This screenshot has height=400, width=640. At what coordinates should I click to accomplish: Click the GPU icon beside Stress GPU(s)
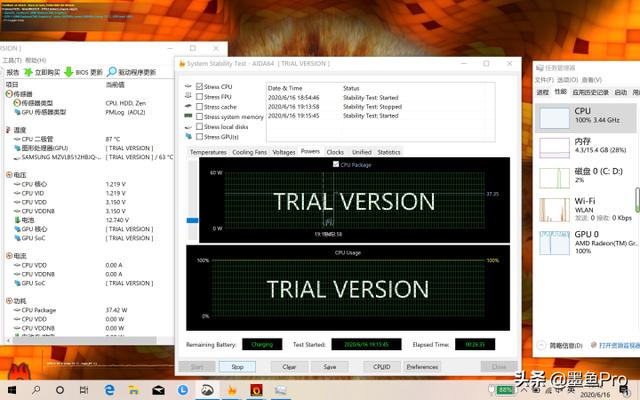coord(188,136)
